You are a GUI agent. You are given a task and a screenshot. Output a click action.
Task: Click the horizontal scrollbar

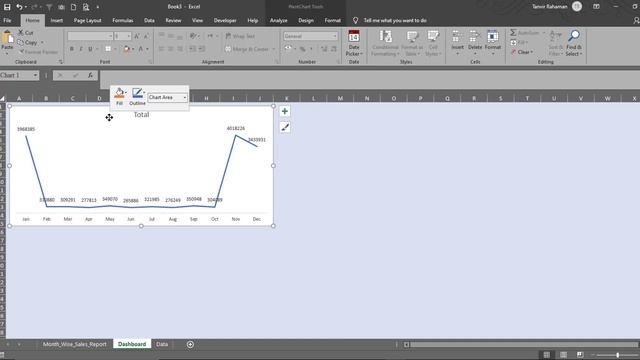tap(524, 344)
